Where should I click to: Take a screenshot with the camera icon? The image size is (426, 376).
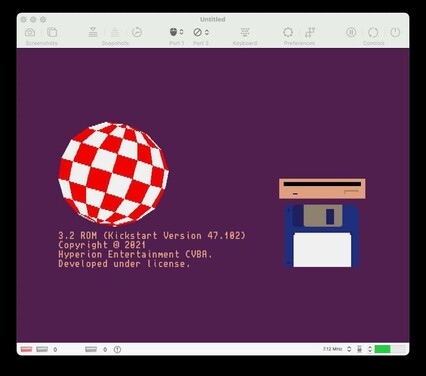click(x=30, y=32)
